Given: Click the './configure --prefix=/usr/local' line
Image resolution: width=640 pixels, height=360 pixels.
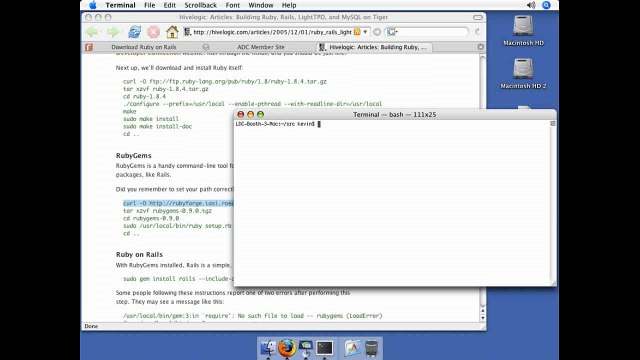Looking at the screenshot, I should click(x=252, y=104).
